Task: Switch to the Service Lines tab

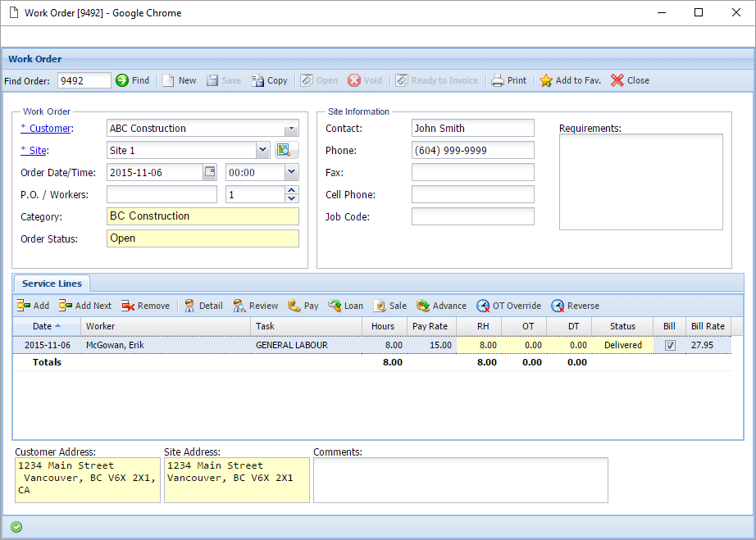Action: click(x=51, y=284)
